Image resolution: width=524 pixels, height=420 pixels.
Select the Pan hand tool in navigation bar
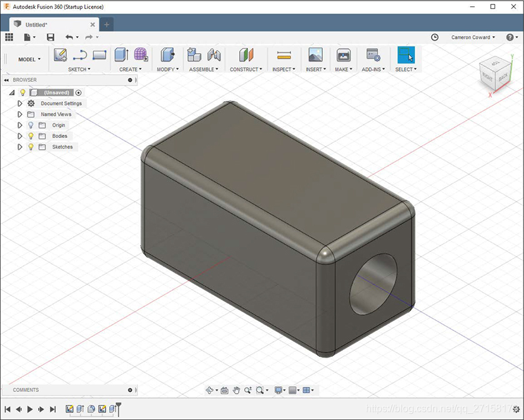236,390
